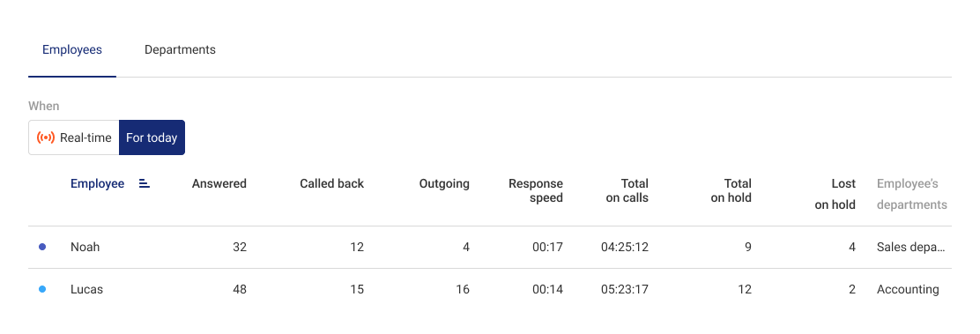Sort table by Answered column
This screenshot has width=980, height=334.
pos(219,184)
